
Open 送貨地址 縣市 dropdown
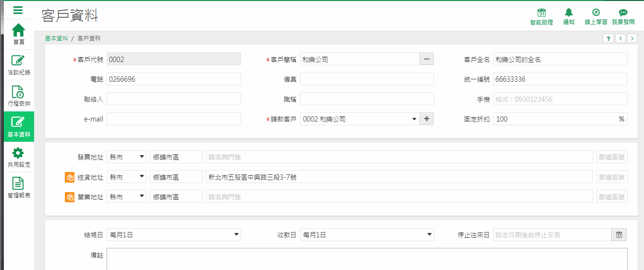126,177
